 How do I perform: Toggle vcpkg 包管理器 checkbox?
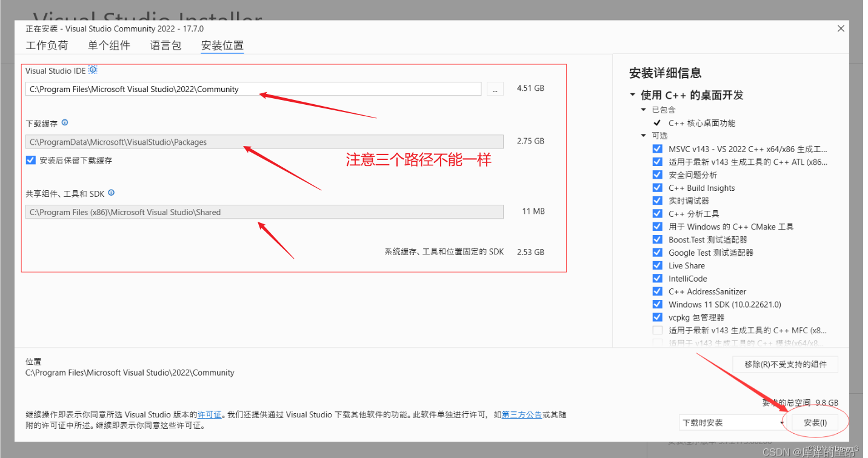pos(657,317)
